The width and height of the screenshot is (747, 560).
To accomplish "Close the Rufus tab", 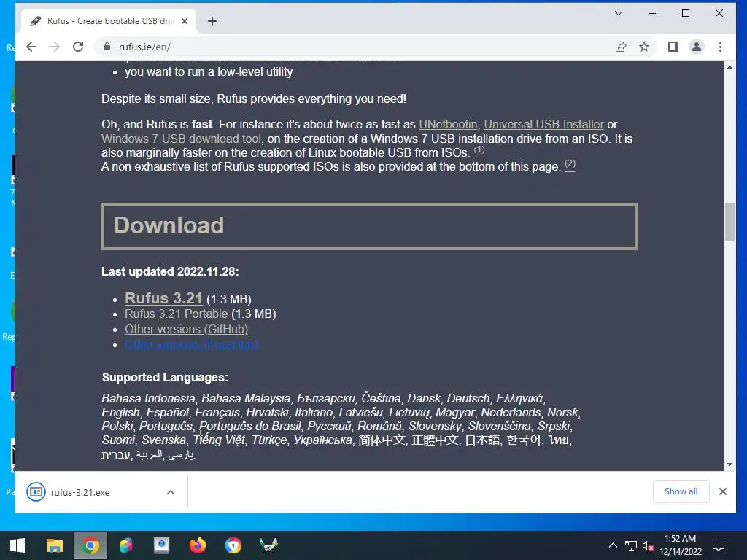I will coord(185,21).
